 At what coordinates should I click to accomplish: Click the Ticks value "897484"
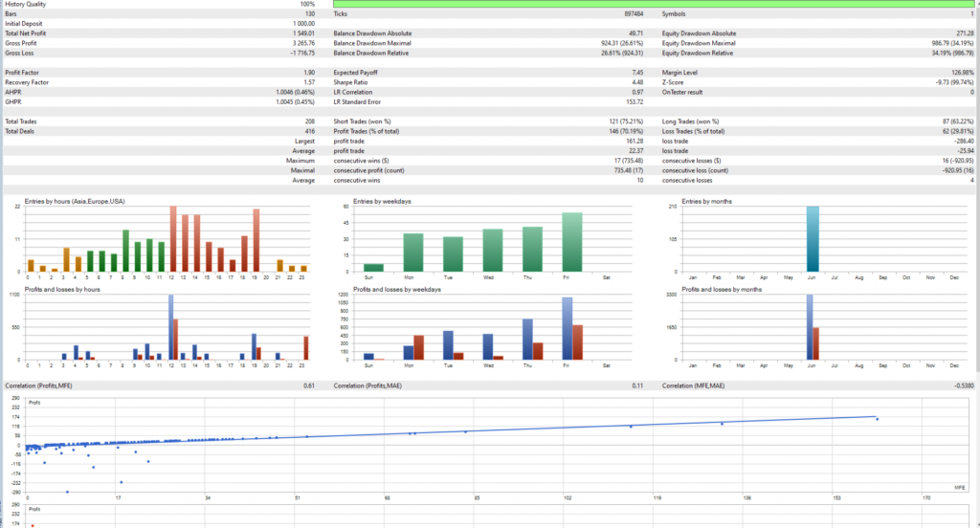pyautogui.click(x=634, y=13)
